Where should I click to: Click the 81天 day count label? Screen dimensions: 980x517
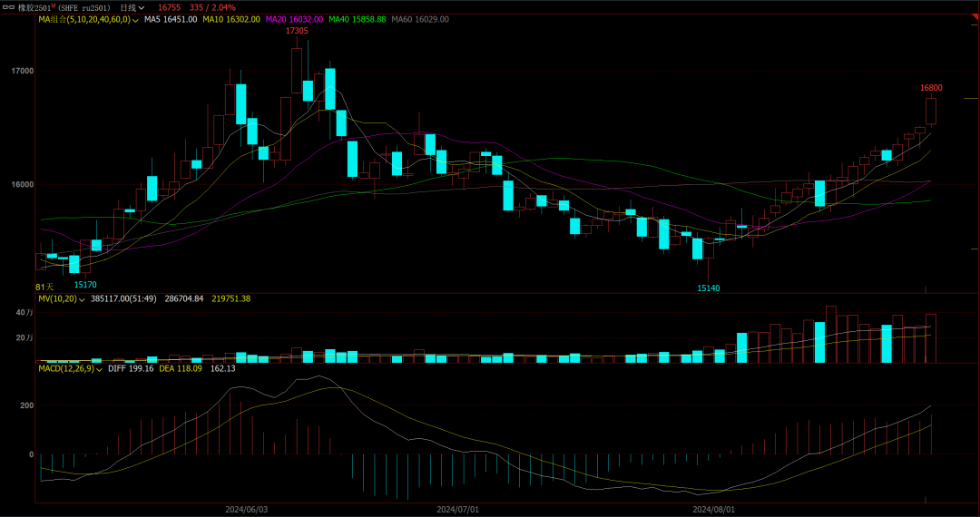[44, 288]
